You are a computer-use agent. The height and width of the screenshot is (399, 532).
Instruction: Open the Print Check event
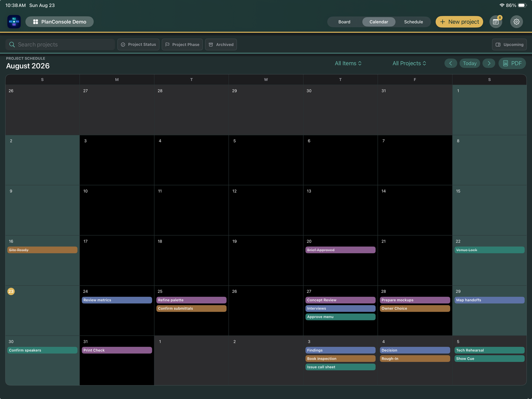click(x=117, y=350)
